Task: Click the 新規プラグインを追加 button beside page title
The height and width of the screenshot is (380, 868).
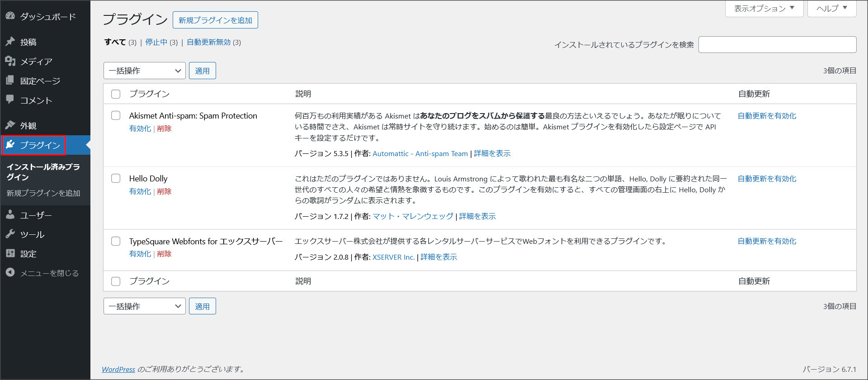Action: pyautogui.click(x=215, y=20)
